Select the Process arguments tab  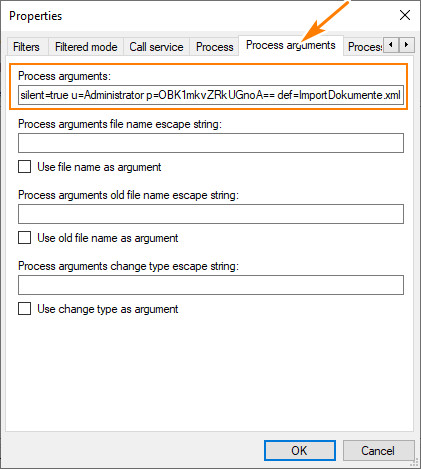(x=291, y=45)
